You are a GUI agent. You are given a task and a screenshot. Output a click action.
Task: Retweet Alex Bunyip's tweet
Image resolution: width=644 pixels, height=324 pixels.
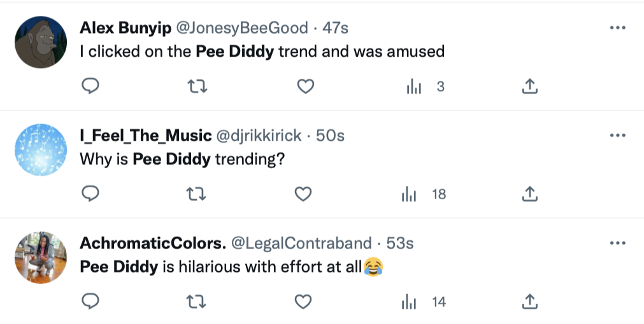[x=199, y=86]
